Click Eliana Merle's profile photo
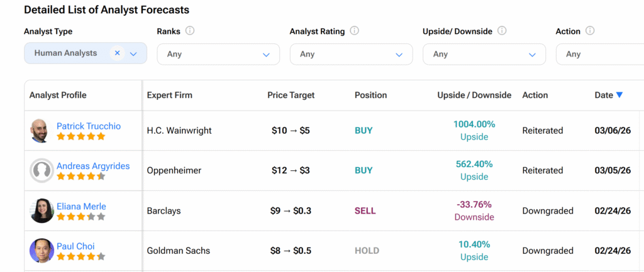The width and height of the screenshot is (644, 272). click(x=41, y=211)
